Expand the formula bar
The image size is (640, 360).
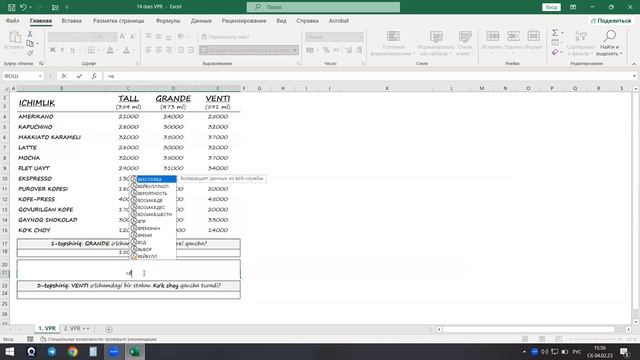coord(634,76)
